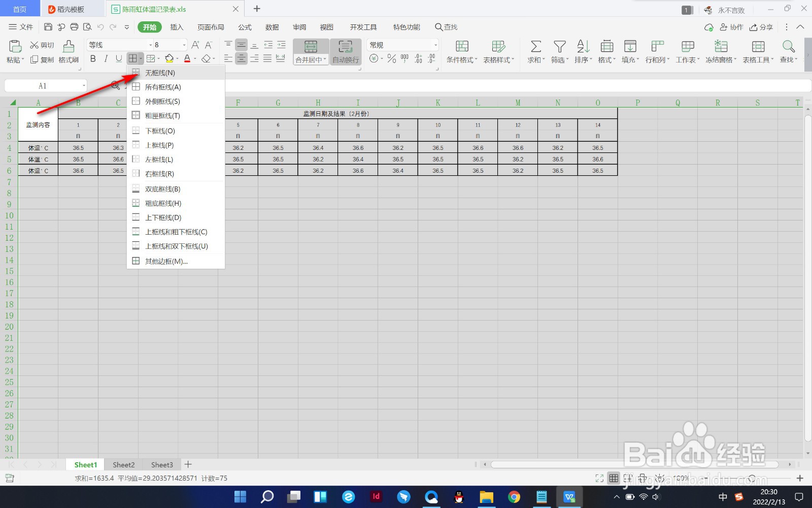Open the Name Box dropdown showing A1
The width and height of the screenshot is (812, 508).
click(x=84, y=86)
